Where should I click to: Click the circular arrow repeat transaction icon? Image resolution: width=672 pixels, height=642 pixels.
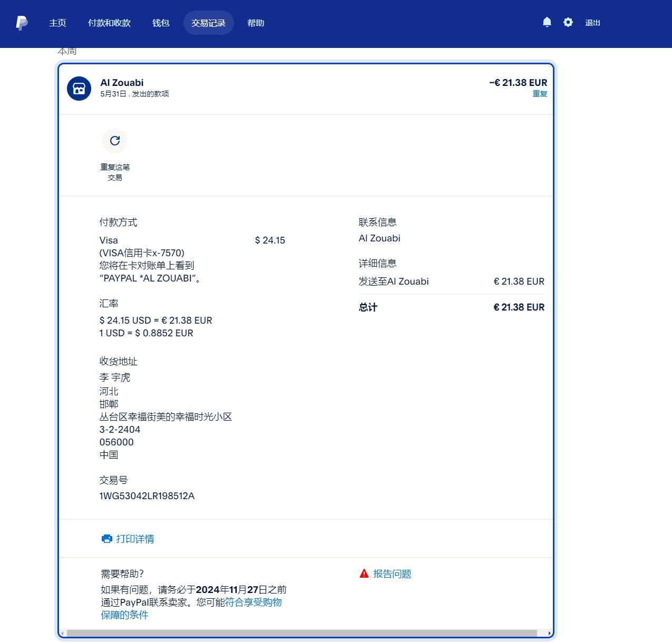click(115, 141)
